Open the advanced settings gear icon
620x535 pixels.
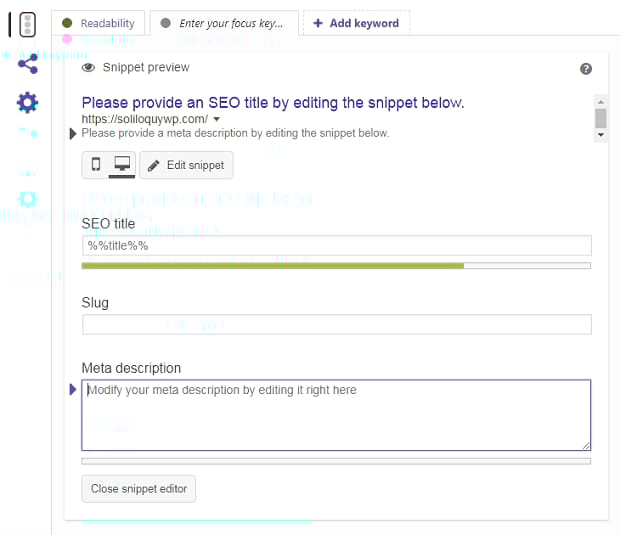27,101
